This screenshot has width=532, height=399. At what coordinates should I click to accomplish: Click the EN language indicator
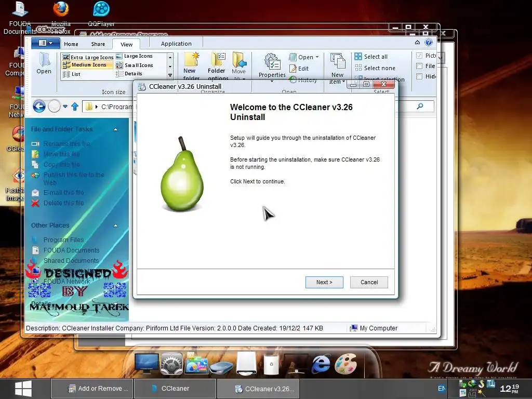442,389
